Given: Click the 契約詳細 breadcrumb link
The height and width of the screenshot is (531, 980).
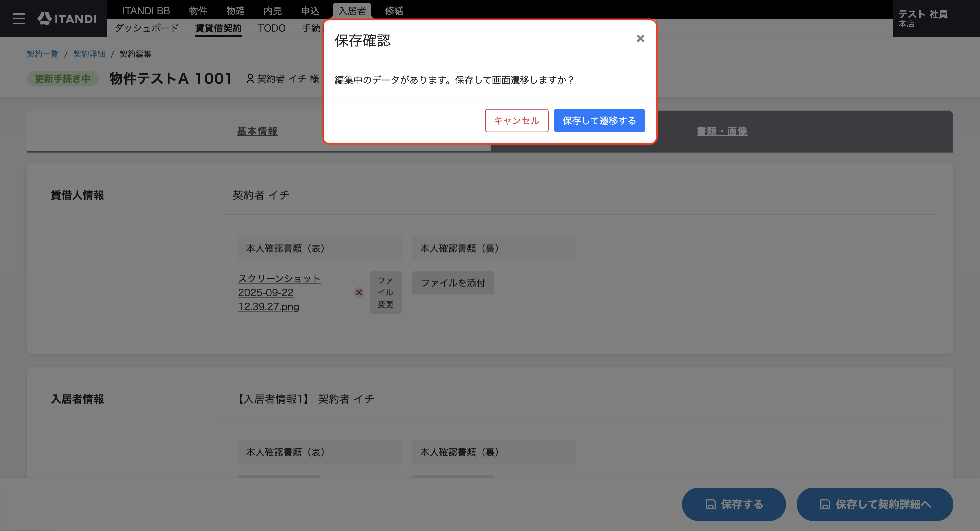Looking at the screenshot, I should pos(89,54).
